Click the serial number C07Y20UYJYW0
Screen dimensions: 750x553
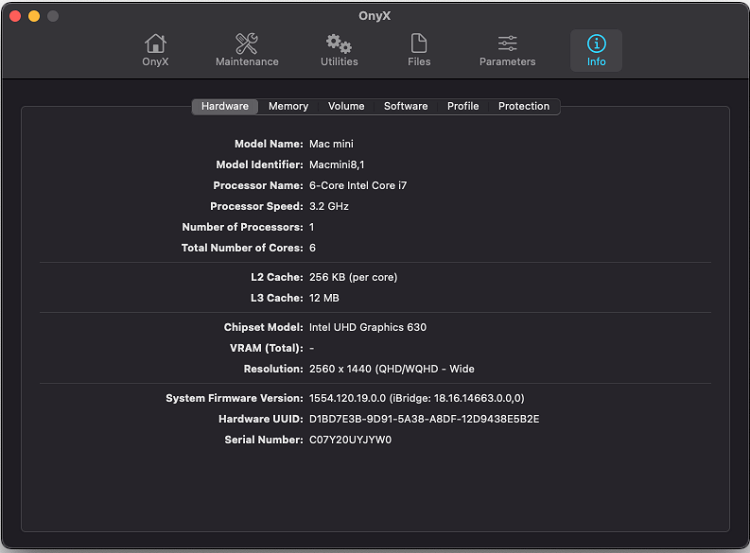(350, 440)
